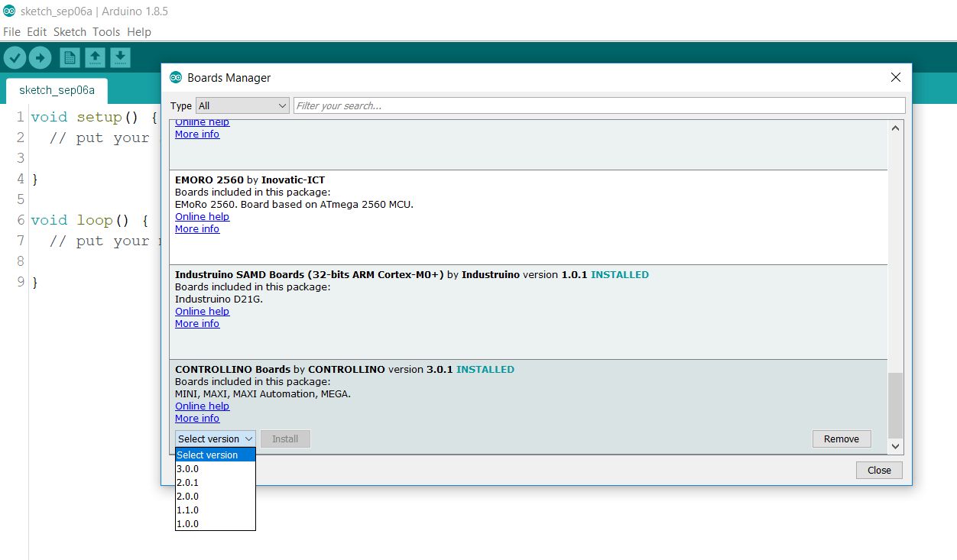Click the Arduino logo in Boards Manager titlebar
The image size is (957, 560).
point(177,77)
